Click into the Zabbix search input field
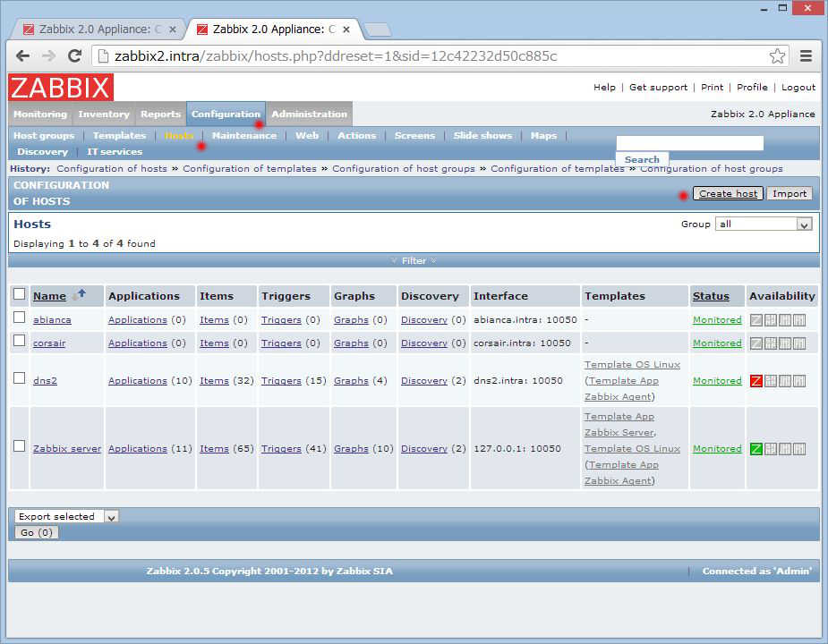Image resolution: width=828 pixels, height=644 pixels. [689, 144]
